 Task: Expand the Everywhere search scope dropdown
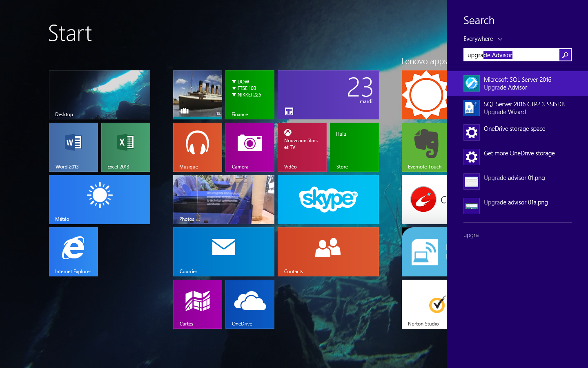point(483,39)
